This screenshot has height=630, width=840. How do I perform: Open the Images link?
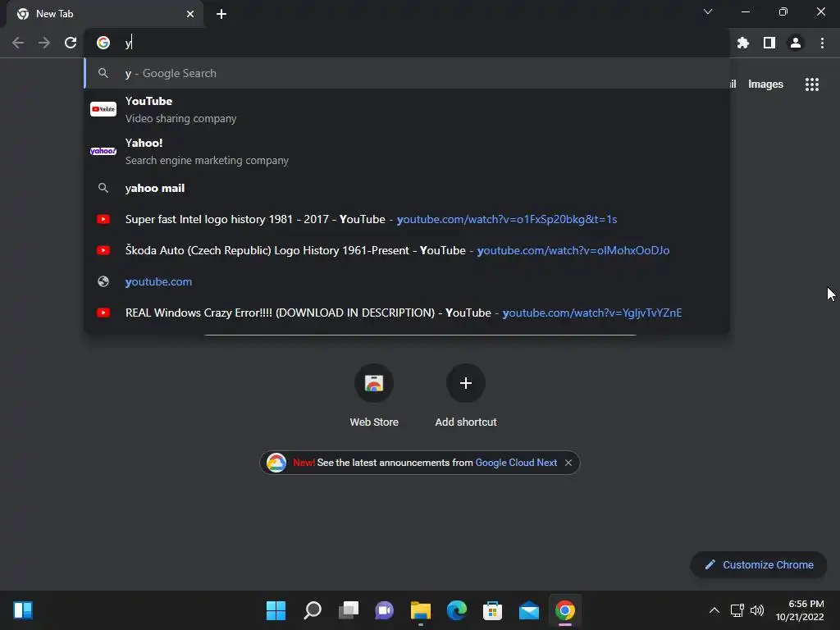(765, 84)
